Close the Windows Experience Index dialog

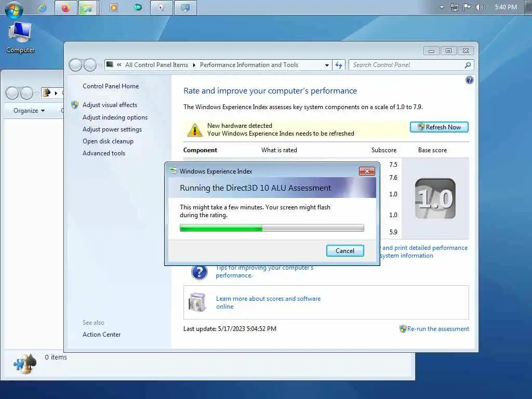point(367,171)
